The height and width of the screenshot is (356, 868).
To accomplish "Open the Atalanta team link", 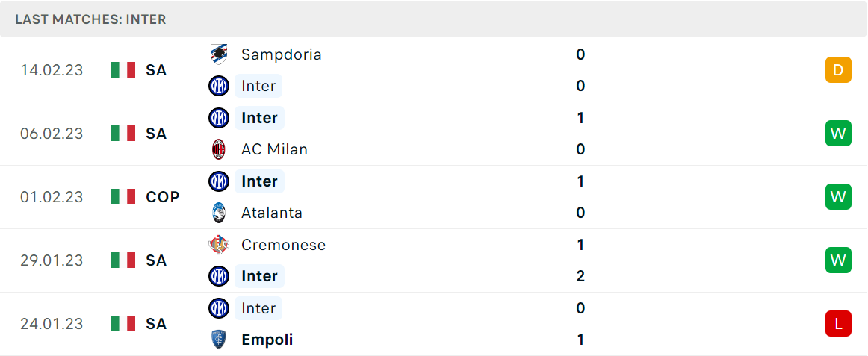I will pos(272,213).
